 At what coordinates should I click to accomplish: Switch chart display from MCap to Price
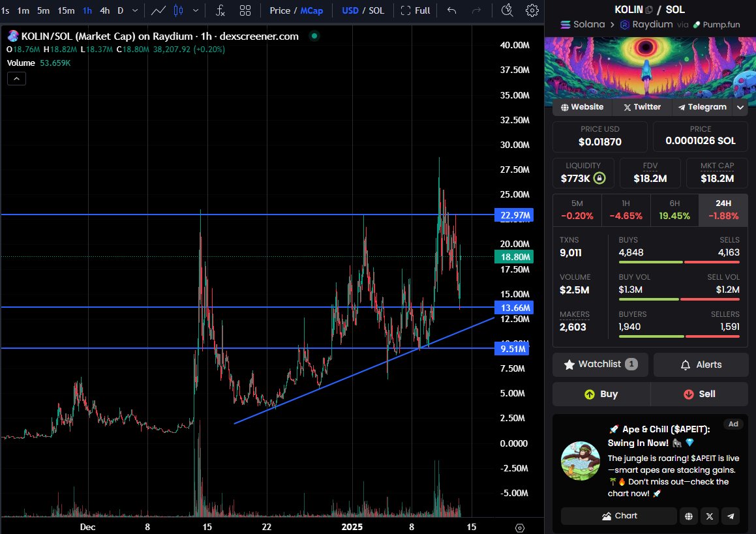tap(280, 10)
